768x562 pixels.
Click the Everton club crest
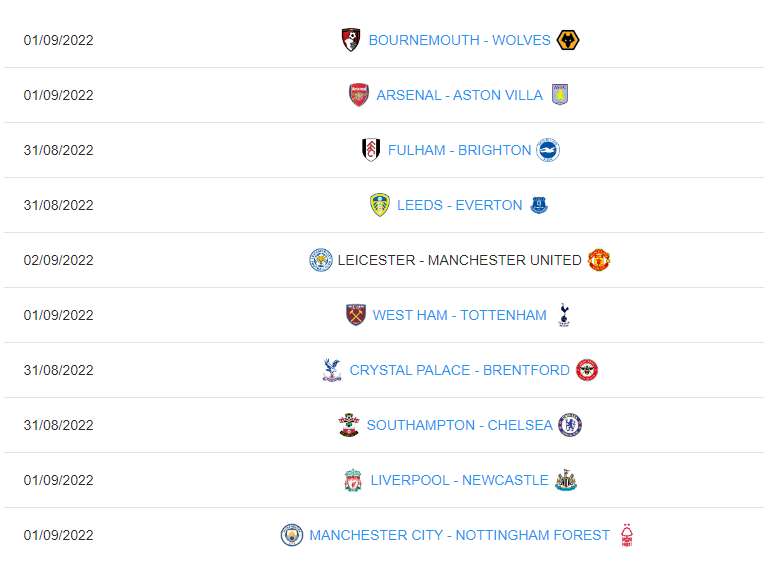pyautogui.click(x=540, y=205)
